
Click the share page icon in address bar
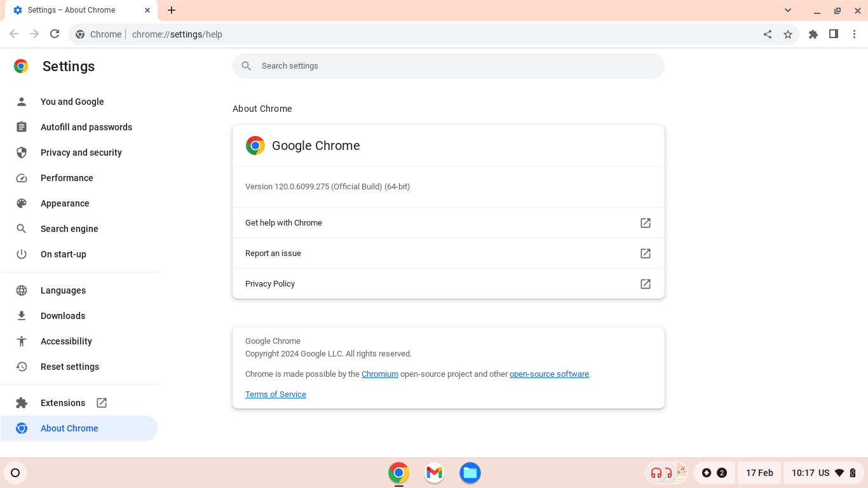[768, 34]
